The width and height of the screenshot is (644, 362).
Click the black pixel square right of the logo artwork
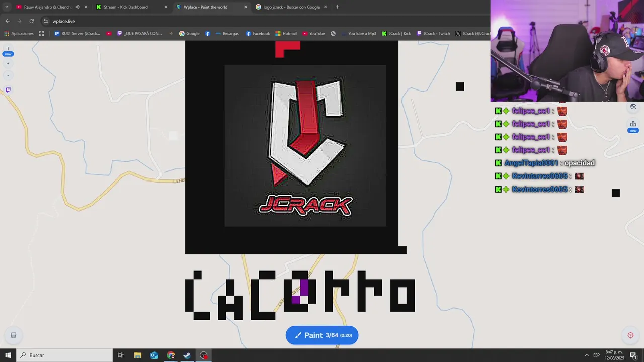[460, 86]
